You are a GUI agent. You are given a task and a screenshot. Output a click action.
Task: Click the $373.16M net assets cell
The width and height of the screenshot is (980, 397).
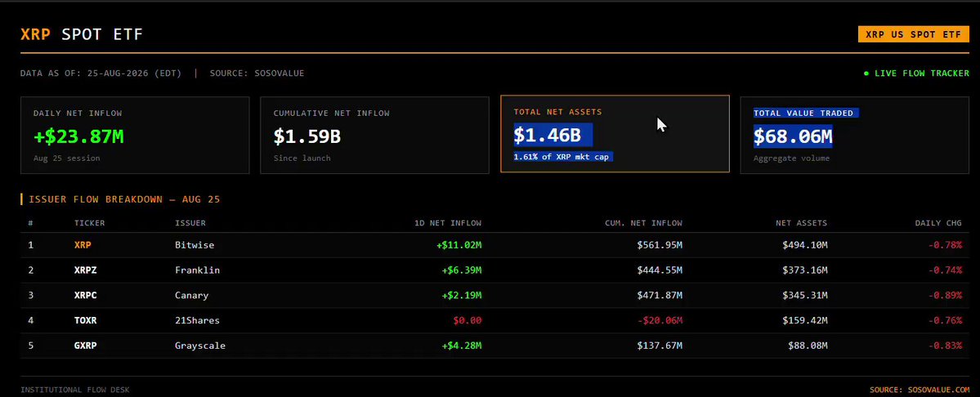(x=805, y=270)
